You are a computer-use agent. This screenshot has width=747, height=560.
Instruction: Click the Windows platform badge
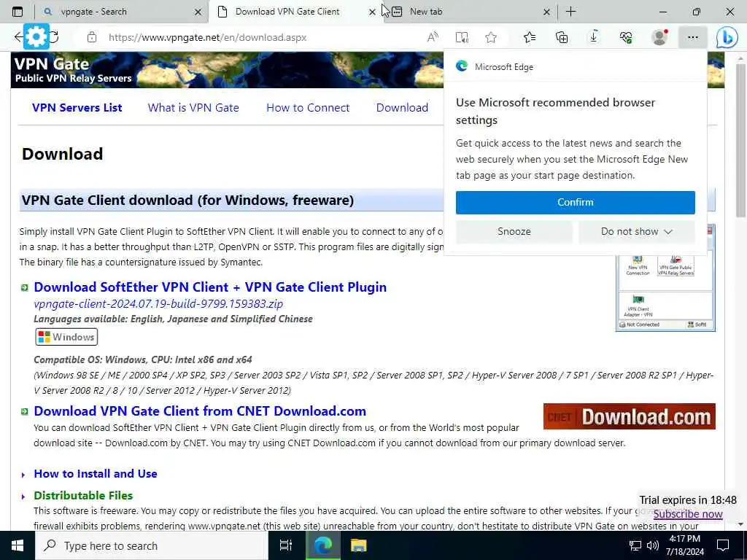click(x=66, y=337)
